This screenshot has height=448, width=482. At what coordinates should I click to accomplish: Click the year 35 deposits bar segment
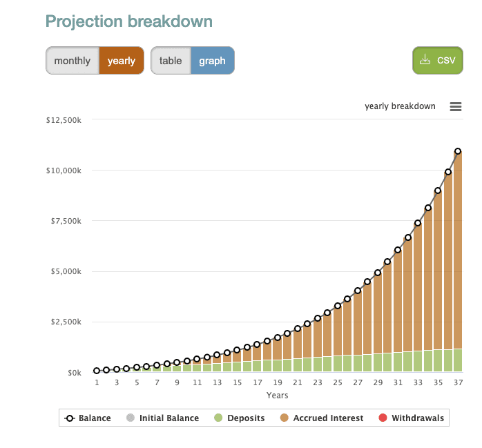438,361
